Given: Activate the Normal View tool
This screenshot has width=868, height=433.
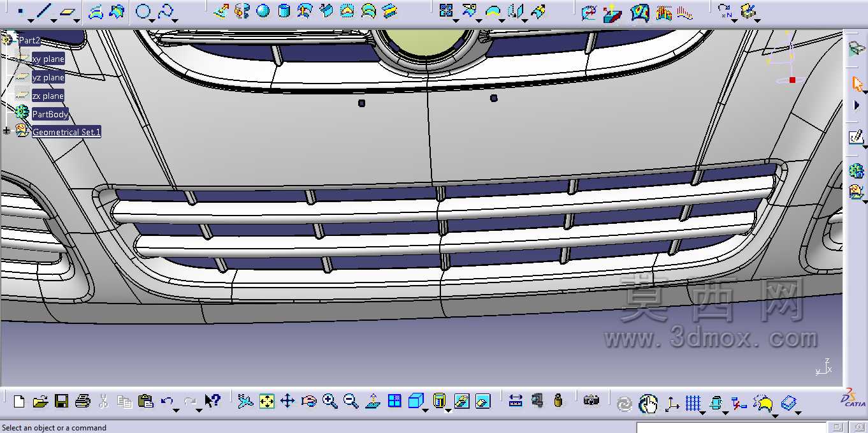Looking at the screenshot, I should tap(373, 401).
